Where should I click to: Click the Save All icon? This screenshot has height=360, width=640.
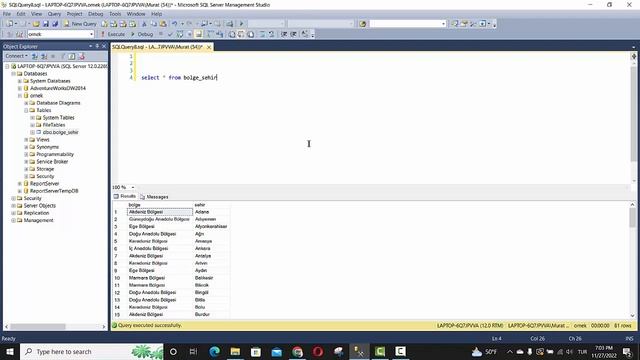55,24
